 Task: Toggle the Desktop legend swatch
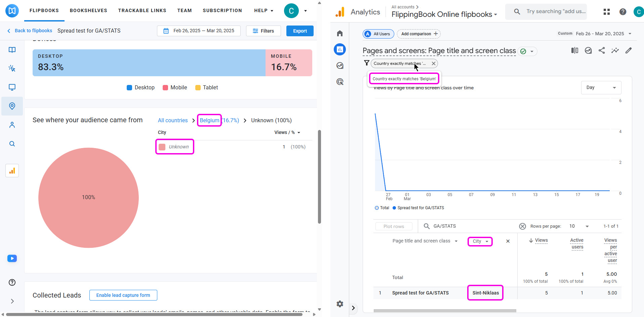point(129,88)
